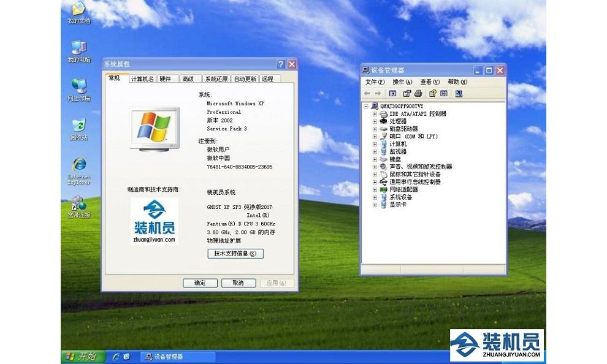Viewport: 607px width, 364px height.
Task: Select the 回收站 desktop icon
Action: pyautogui.click(x=78, y=128)
